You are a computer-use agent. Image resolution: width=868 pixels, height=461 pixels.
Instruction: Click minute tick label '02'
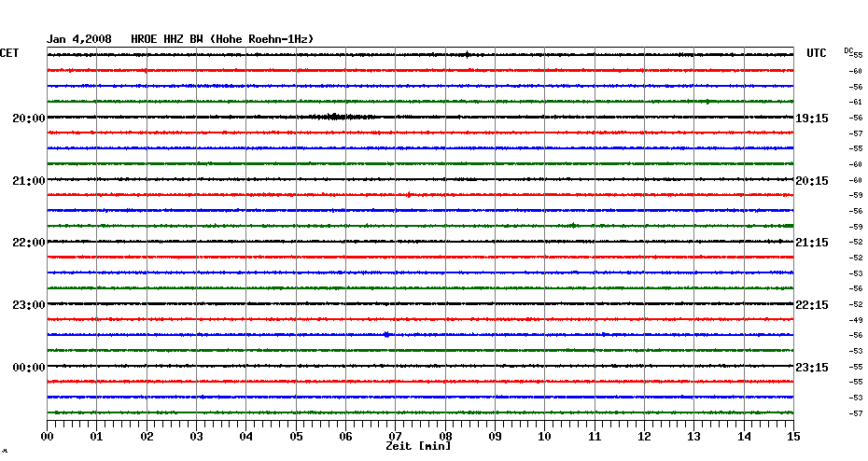pyautogui.click(x=147, y=437)
